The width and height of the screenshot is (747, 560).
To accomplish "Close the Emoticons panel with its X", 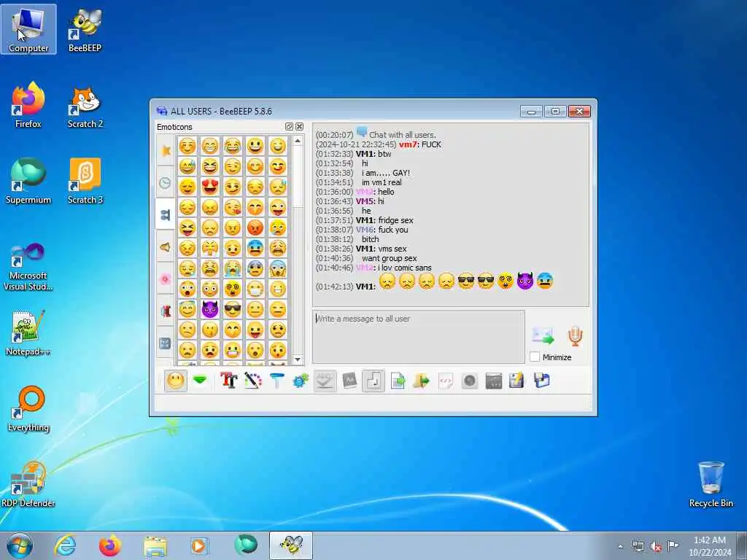I will click(x=299, y=126).
